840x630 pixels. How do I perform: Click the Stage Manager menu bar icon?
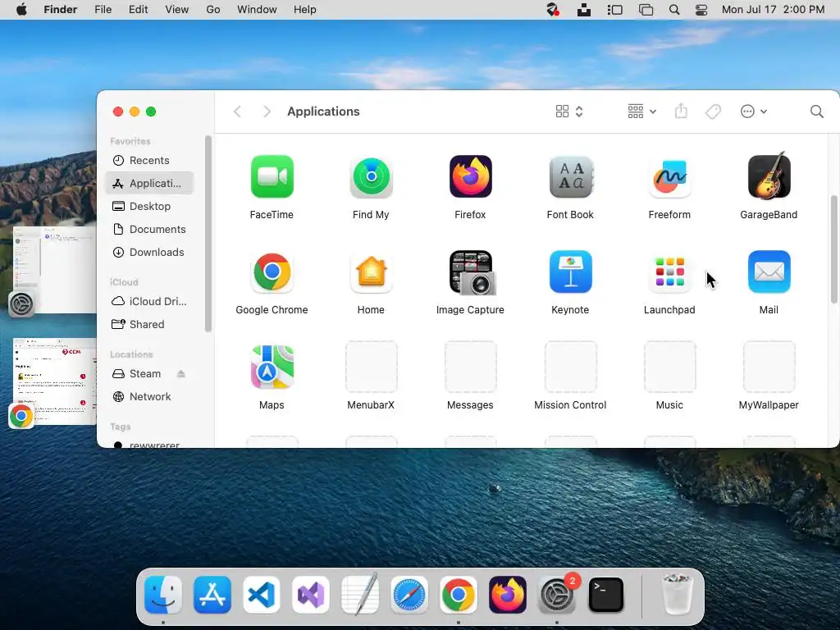coord(614,10)
